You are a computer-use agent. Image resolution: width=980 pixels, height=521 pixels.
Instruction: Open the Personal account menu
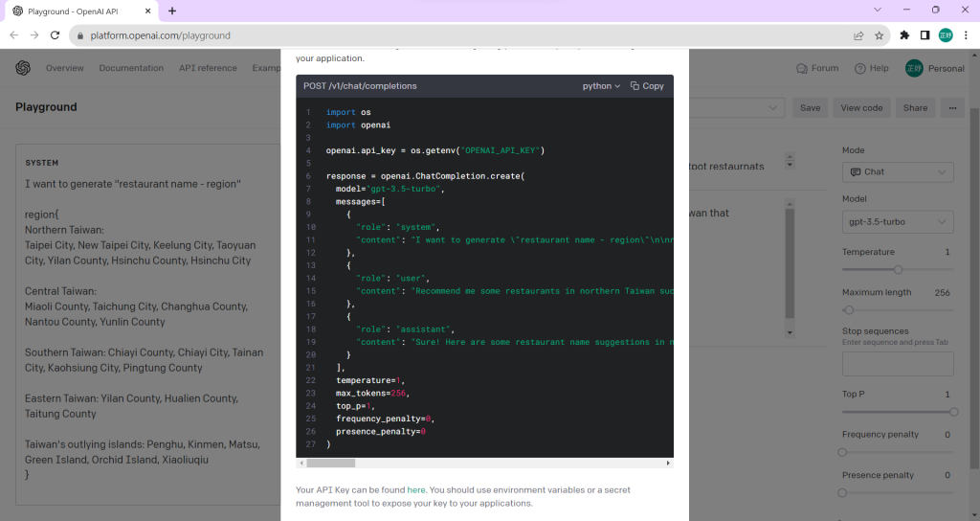pyautogui.click(x=935, y=68)
